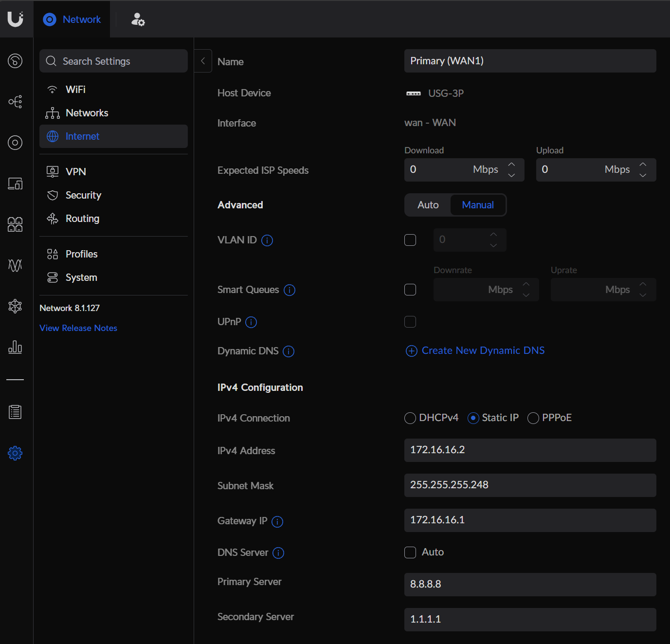Click the Smart Queues info icon
This screenshot has height=644, width=670.
(x=290, y=290)
